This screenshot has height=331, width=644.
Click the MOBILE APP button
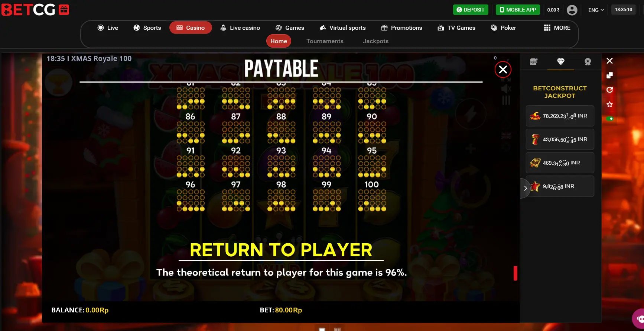pos(518,10)
